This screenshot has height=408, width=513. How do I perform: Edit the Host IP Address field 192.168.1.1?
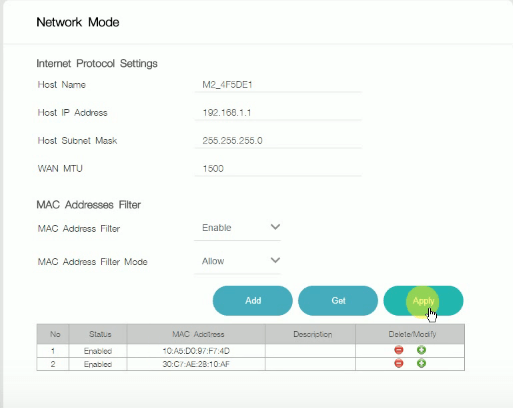tap(278, 113)
